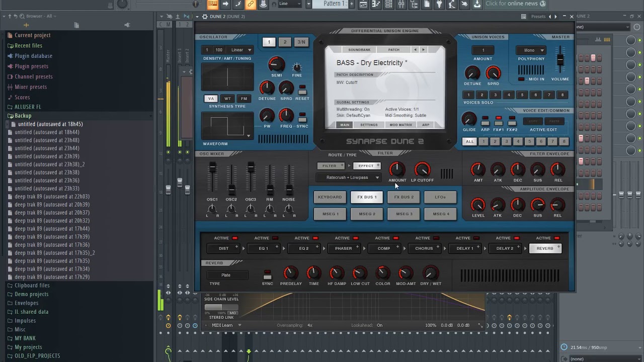Click the globe icon beside online news
The height and width of the screenshot is (362, 644).
click(x=543, y=4)
